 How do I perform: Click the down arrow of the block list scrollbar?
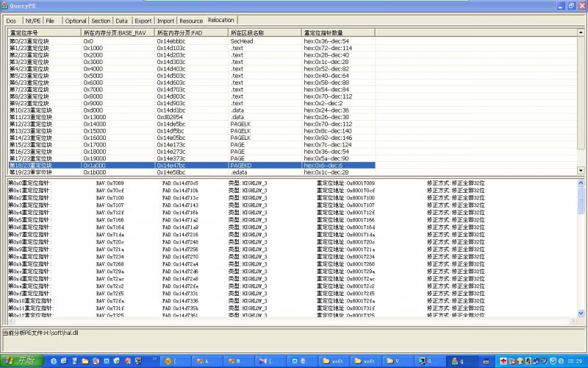point(581,171)
